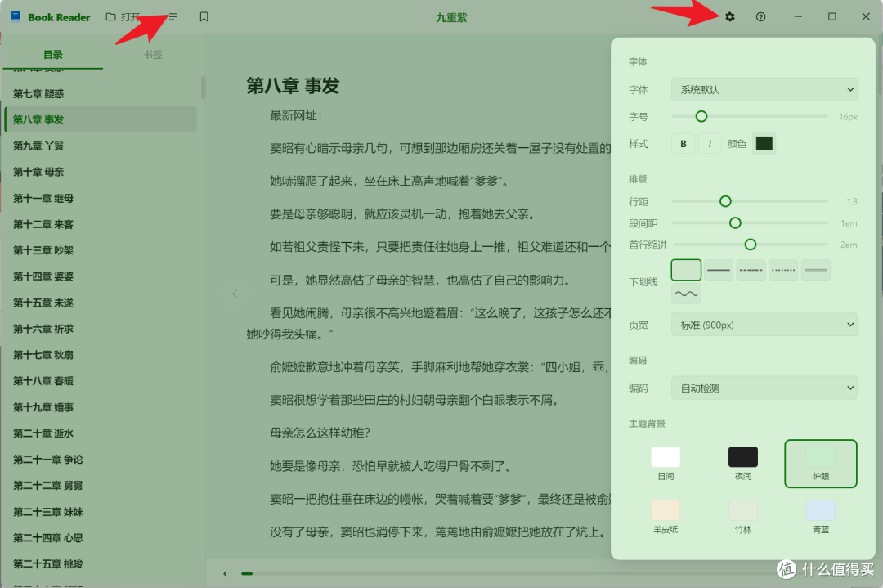Open chapter 第二十四章 心思

click(101, 538)
